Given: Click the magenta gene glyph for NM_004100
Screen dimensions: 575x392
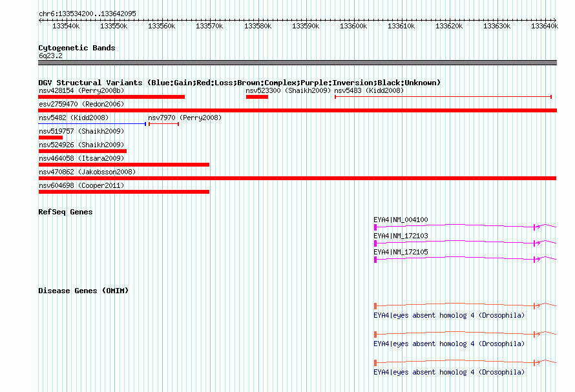Looking at the screenshot, I should coord(465,227).
